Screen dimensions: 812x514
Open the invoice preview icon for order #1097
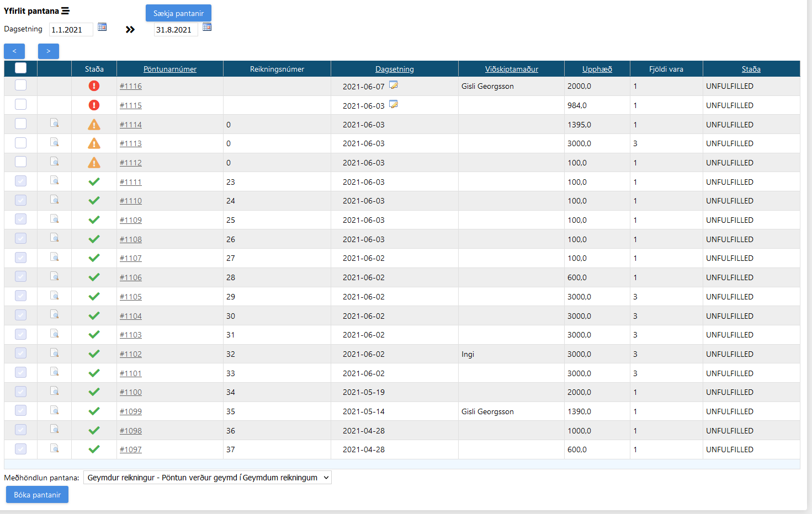click(55, 448)
